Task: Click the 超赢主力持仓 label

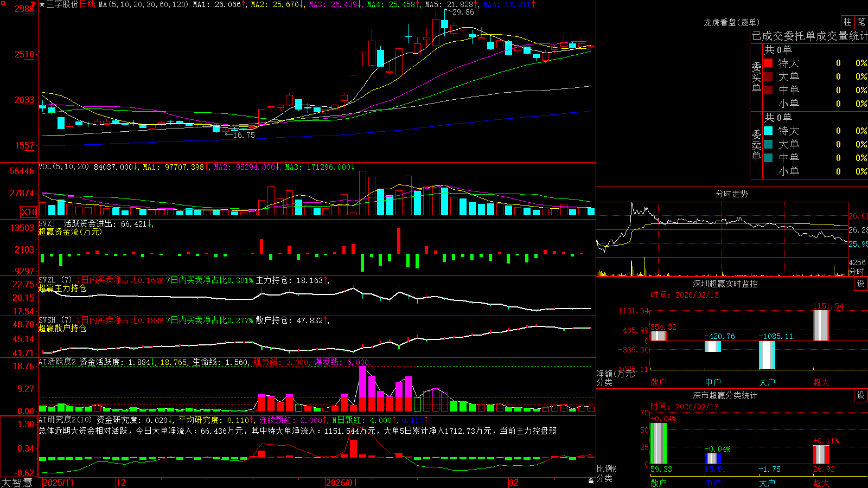Action: (62, 288)
